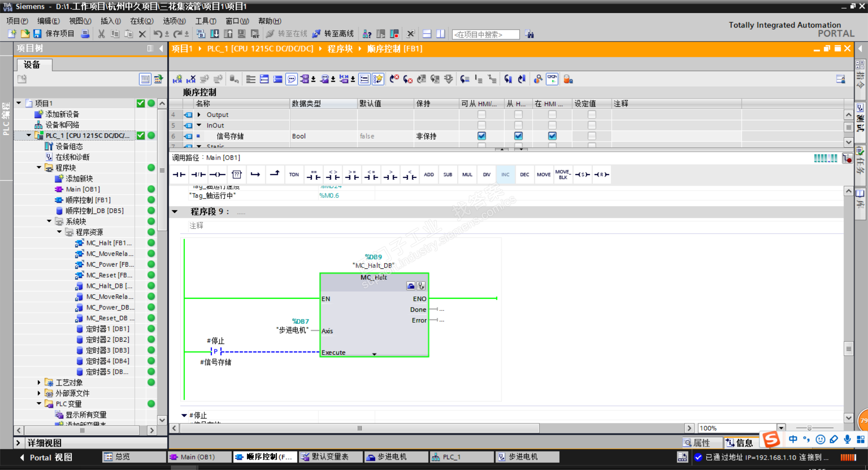Collapse the 程序段 9 network

click(175, 211)
